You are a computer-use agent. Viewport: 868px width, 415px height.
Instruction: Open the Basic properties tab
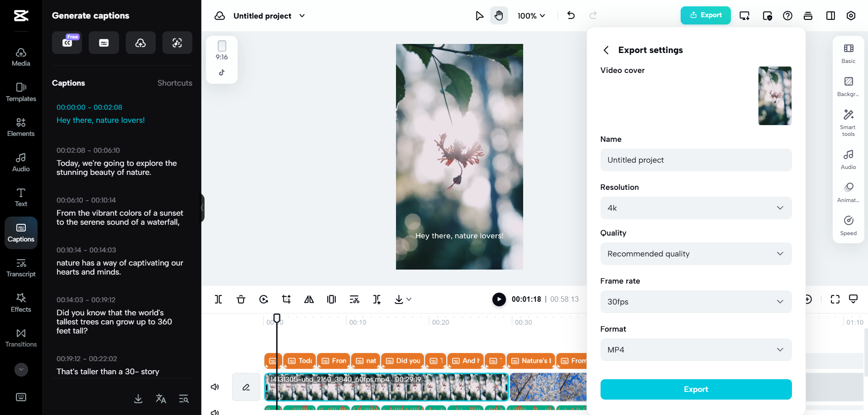[x=849, y=53]
